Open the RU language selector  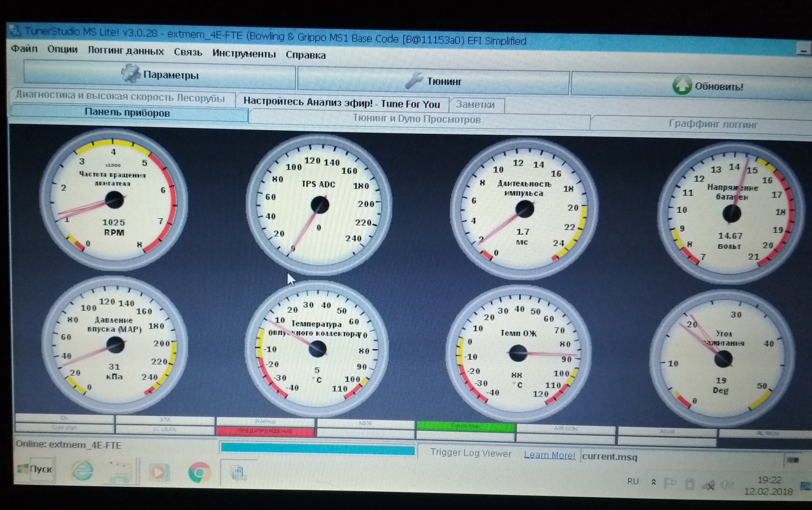[x=633, y=481]
